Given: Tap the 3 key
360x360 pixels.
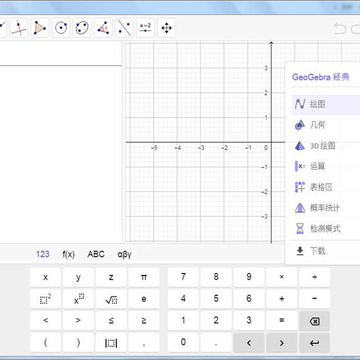Looking at the screenshot, I should pyautogui.click(x=249, y=321).
